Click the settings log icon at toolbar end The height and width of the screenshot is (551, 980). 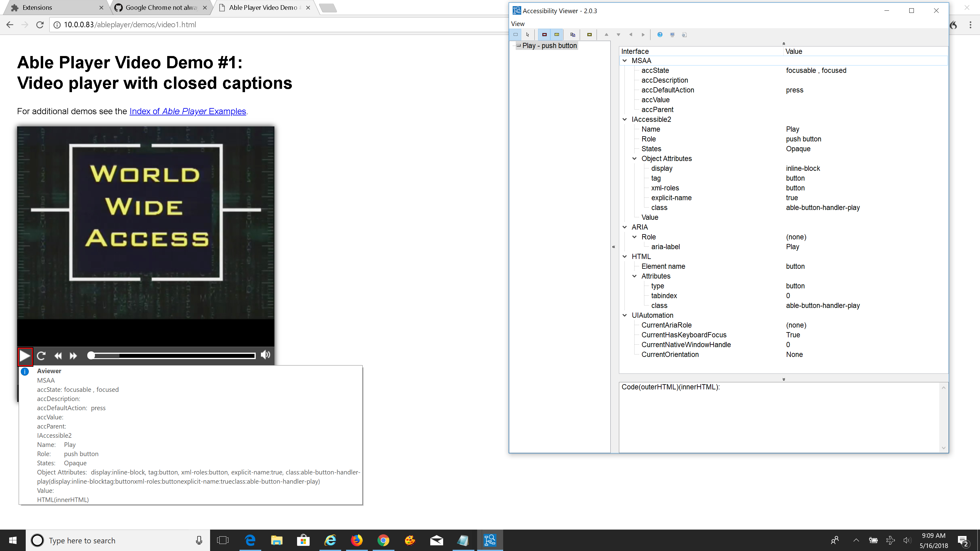[684, 35]
